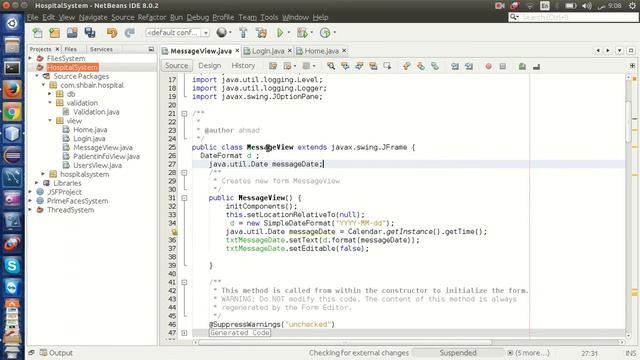640x360 pixels.
Task: Collapse the com.shbair.hospital package
Action: (x=43, y=85)
